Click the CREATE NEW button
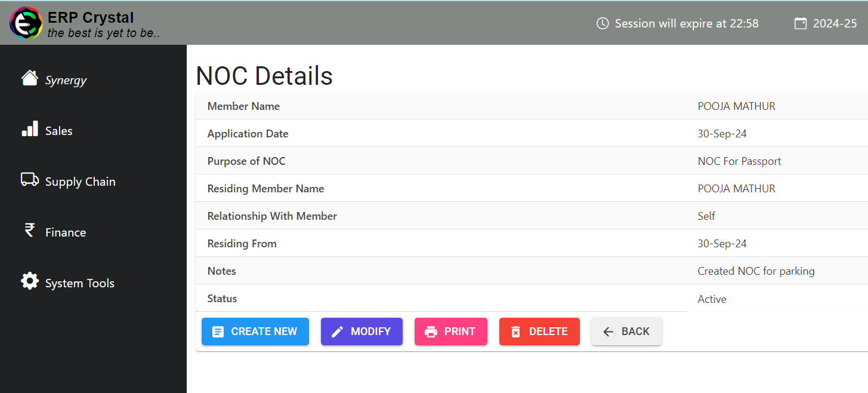Image resolution: width=868 pixels, height=393 pixels. click(255, 331)
